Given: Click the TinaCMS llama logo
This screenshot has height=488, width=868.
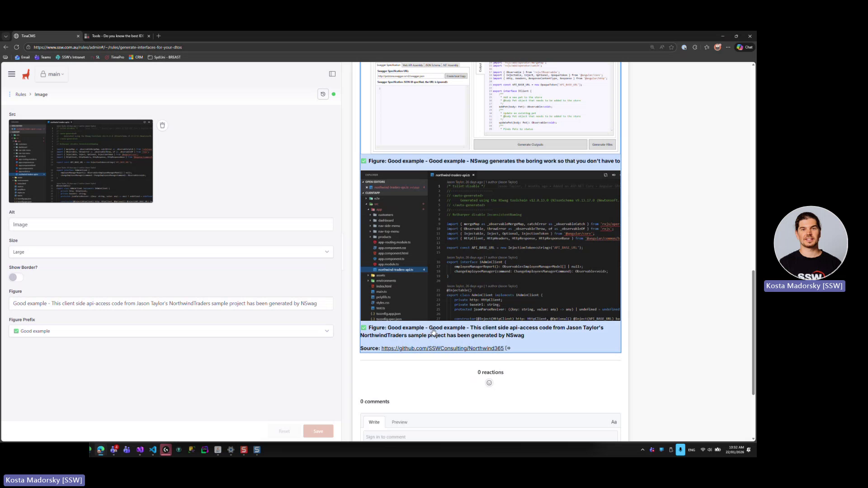Looking at the screenshot, I should pyautogui.click(x=26, y=74).
